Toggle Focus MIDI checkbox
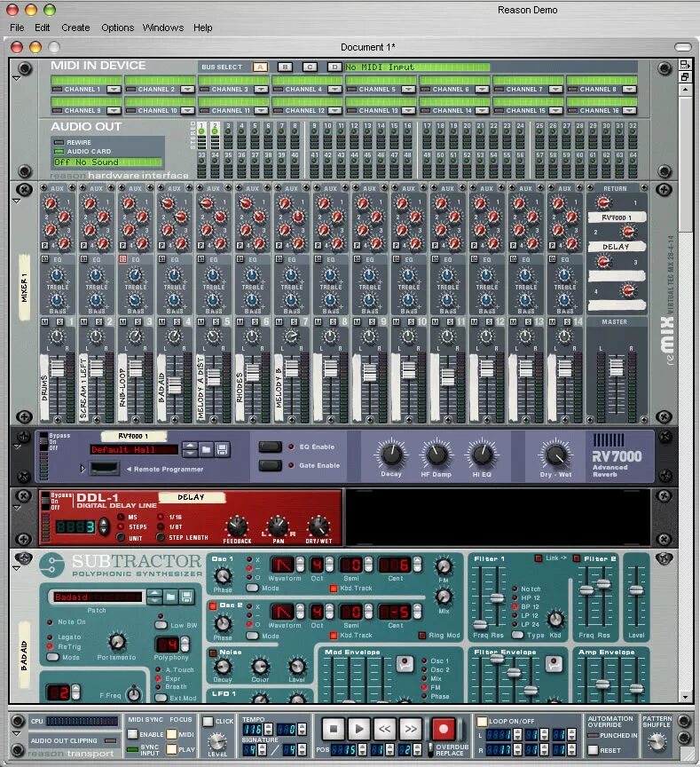Image resolution: width=700 pixels, height=767 pixels. coord(171,734)
